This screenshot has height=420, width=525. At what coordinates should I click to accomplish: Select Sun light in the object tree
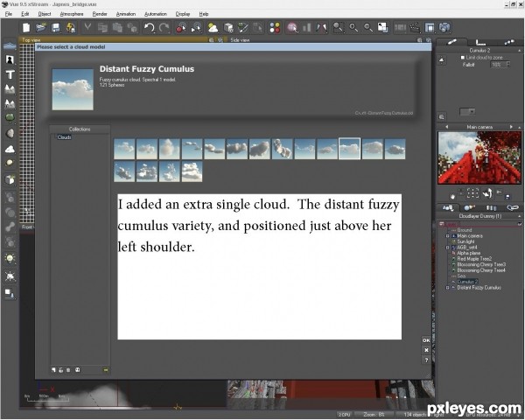465,241
